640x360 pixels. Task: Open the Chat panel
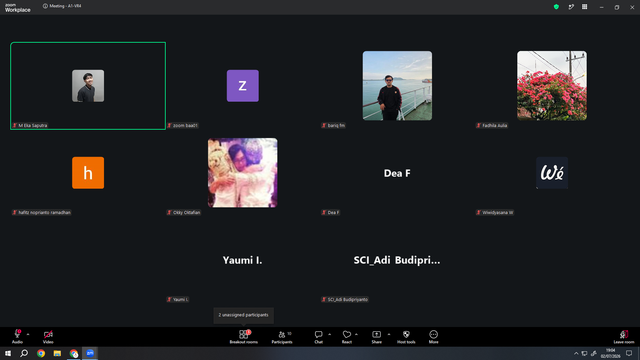click(x=318, y=336)
